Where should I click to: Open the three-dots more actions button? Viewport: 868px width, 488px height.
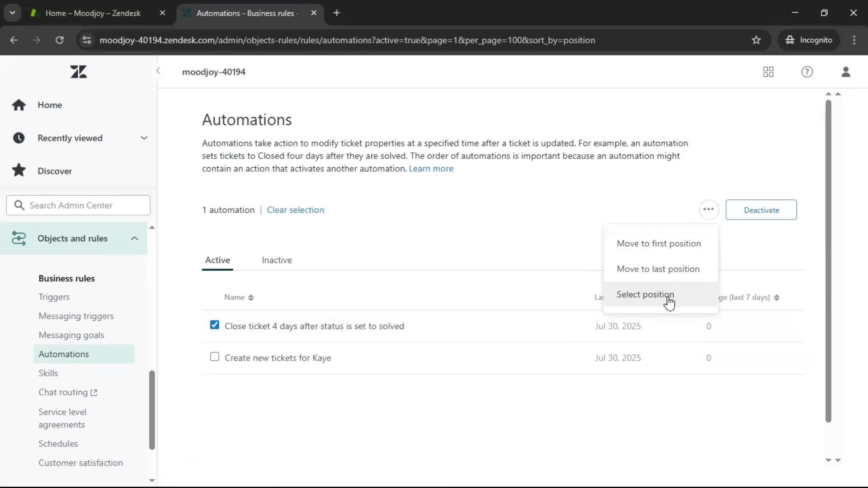pyautogui.click(x=708, y=210)
